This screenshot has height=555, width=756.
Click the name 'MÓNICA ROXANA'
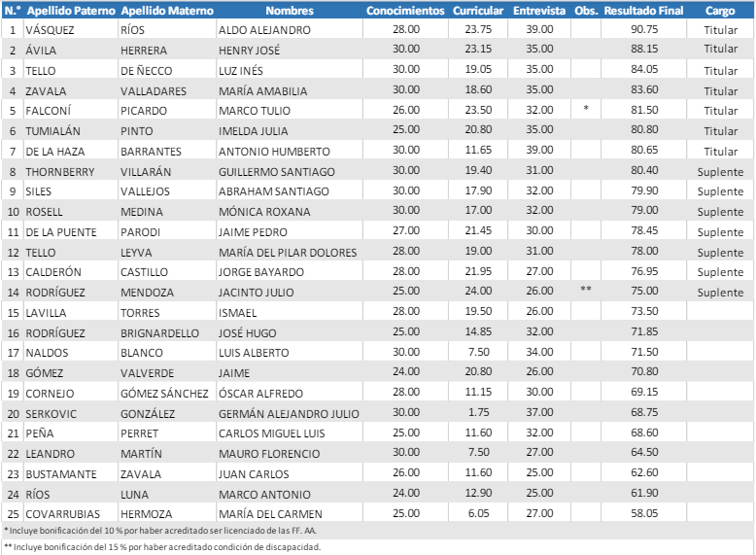(264, 212)
